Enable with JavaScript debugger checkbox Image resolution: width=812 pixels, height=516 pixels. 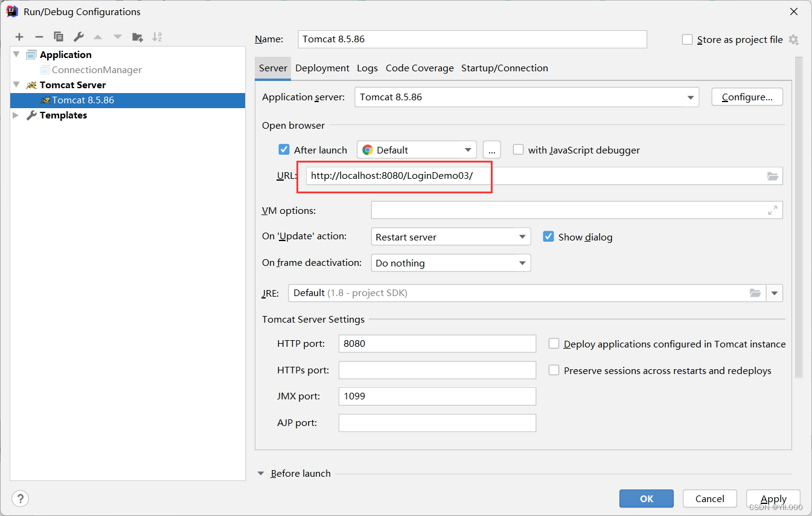(x=518, y=150)
